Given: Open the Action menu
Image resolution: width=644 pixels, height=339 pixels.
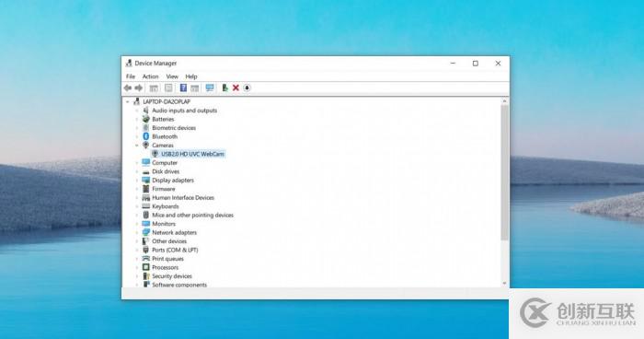Looking at the screenshot, I should coord(150,76).
